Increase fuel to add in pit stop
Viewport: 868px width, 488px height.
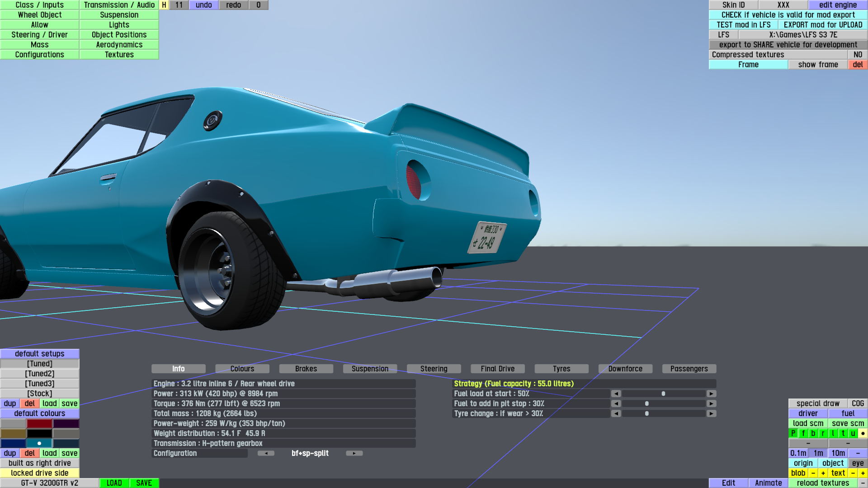(x=711, y=404)
